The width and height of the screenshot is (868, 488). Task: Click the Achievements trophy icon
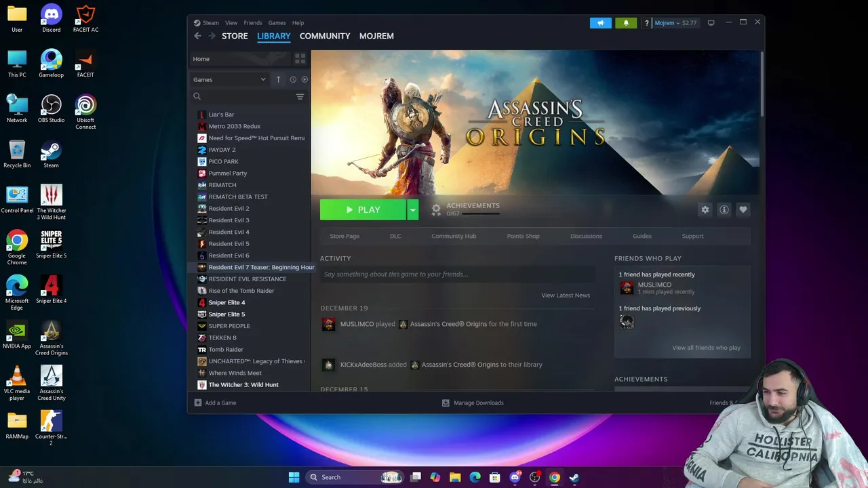pyautogui.click(x=436, y=209)
